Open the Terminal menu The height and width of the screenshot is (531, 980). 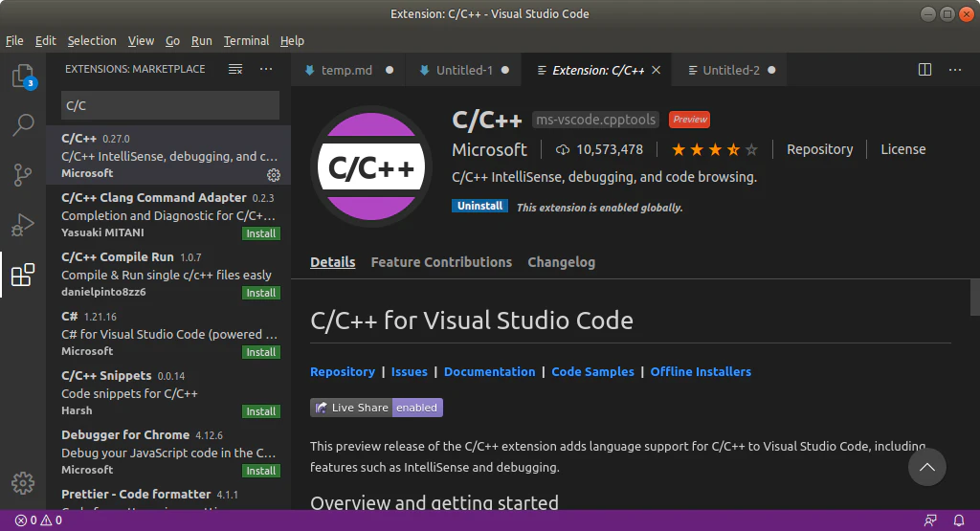(x=246, y=40)
